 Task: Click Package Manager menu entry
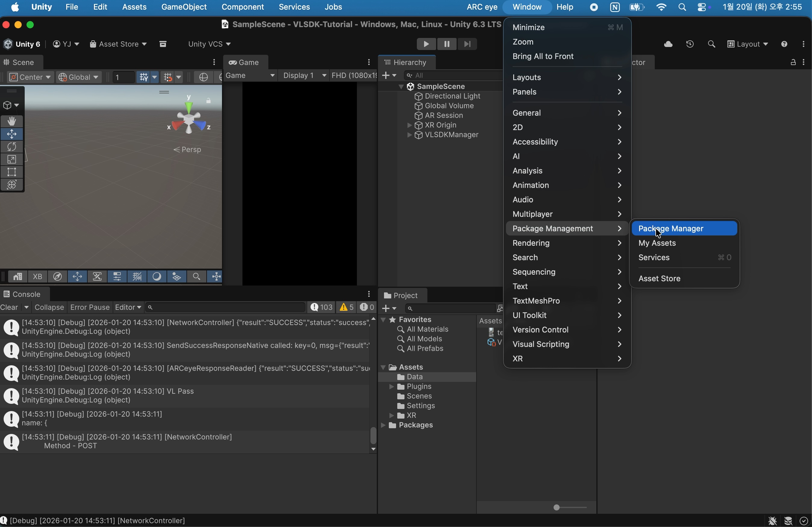pos(684,229)
